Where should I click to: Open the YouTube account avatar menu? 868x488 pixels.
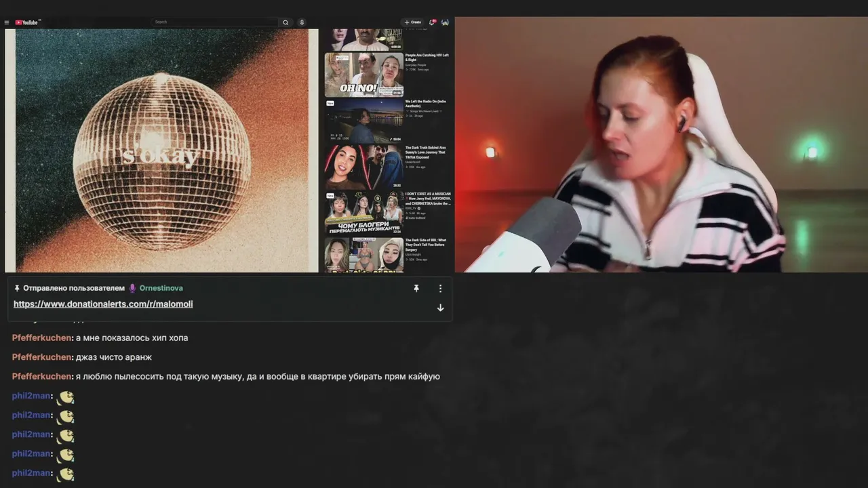[x=445, y=22]
